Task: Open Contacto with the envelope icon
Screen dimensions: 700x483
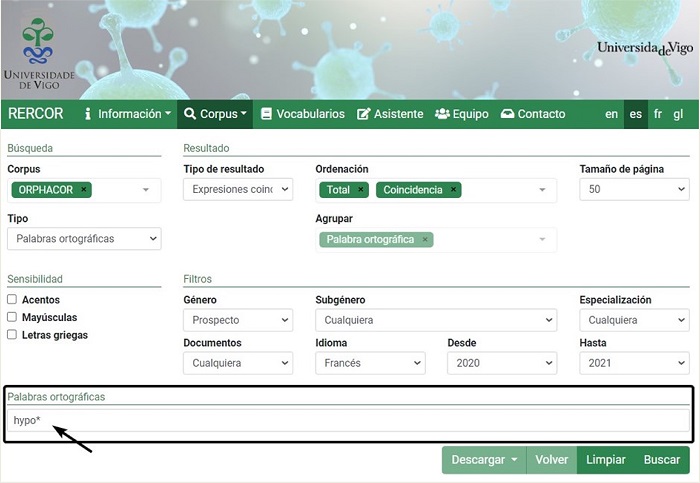Action: [x=533, y=114]
